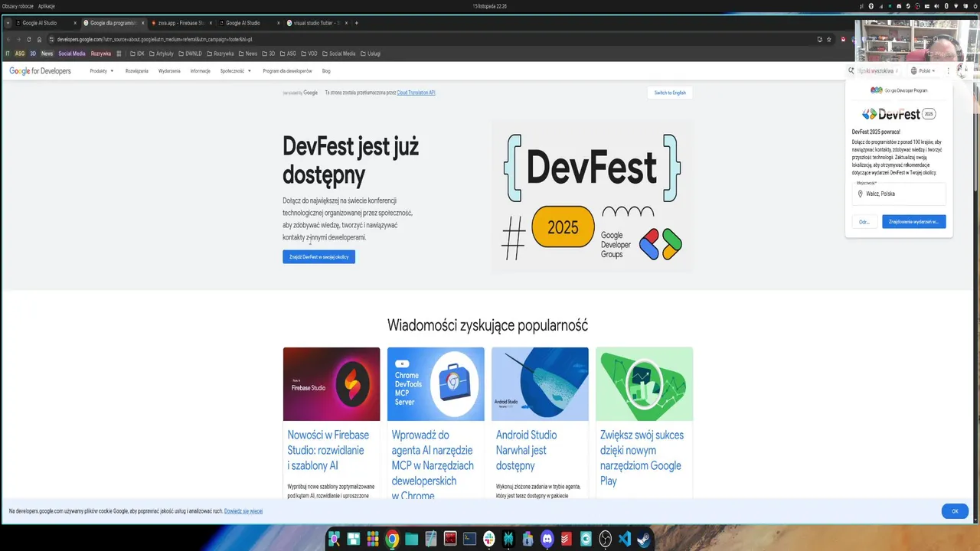Screen dimensions: 980x551
Task: Open the workspaces overview icon in dock
Action: pyautogui.click(x=354, y=538)
